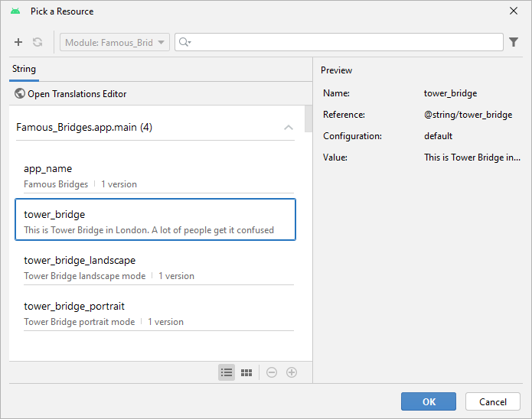
Task: Collapse the Famous_Bridges.app.main section
Action: pyautogui.click(x=289, y=128)
